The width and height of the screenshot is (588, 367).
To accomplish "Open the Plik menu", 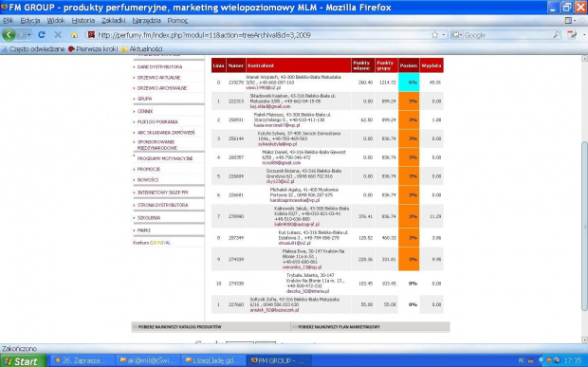I will (x=9, y=21).
